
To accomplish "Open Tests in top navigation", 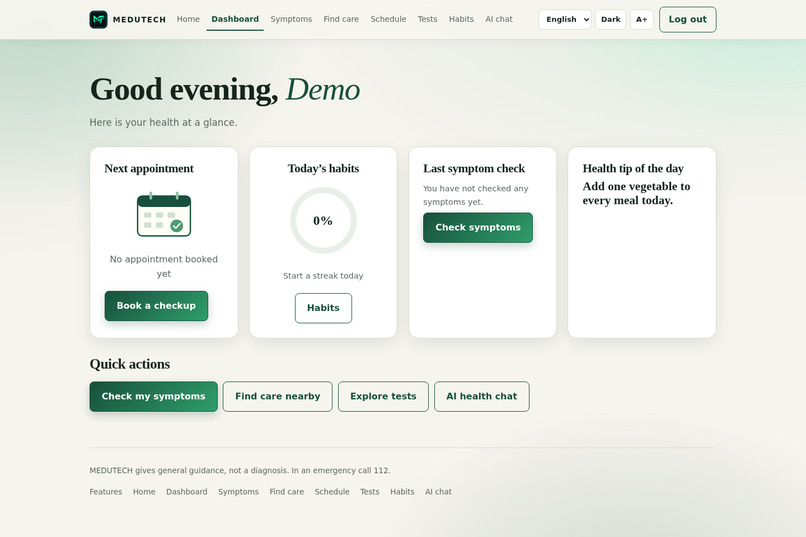I will click(x=427, y=19).
